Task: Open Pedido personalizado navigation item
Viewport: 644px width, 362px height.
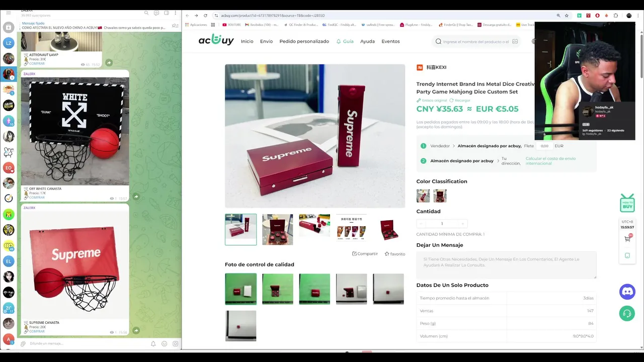Action: click(304, 41)
